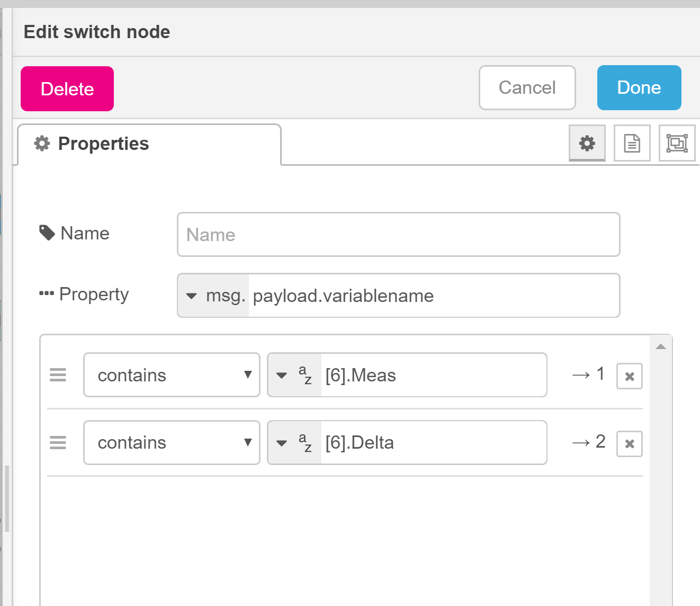Click the Delete button
This screenshot has width=700, height=606.
(x=67, y=88)
